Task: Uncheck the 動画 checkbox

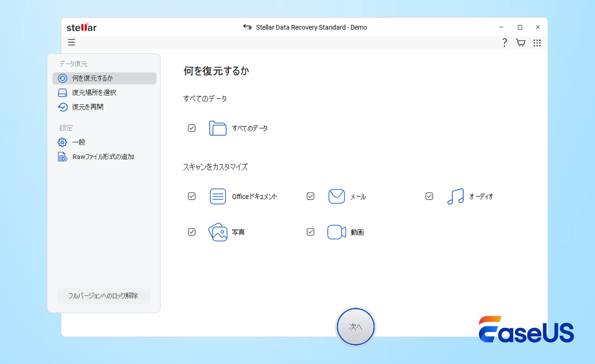Action: [310, 232]
